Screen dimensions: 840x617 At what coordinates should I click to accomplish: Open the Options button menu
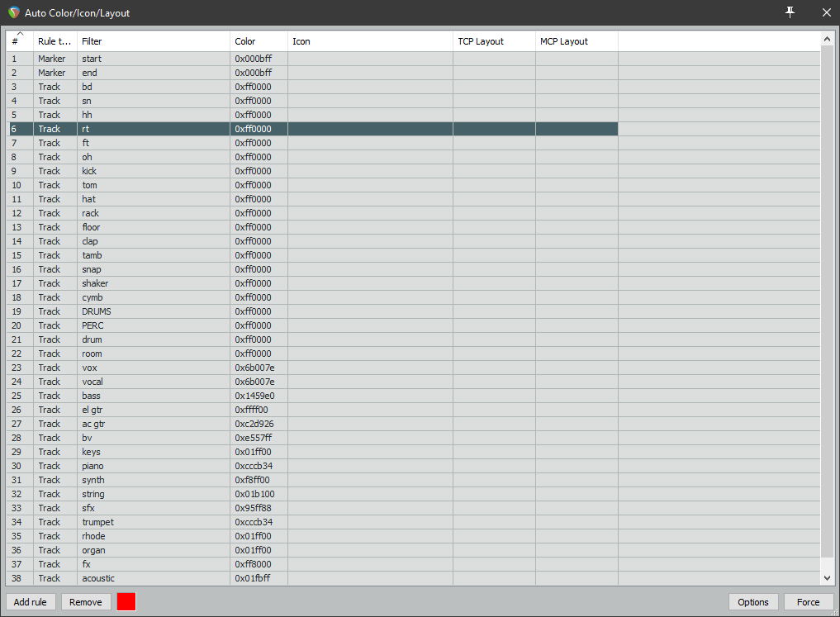point(752,602)
